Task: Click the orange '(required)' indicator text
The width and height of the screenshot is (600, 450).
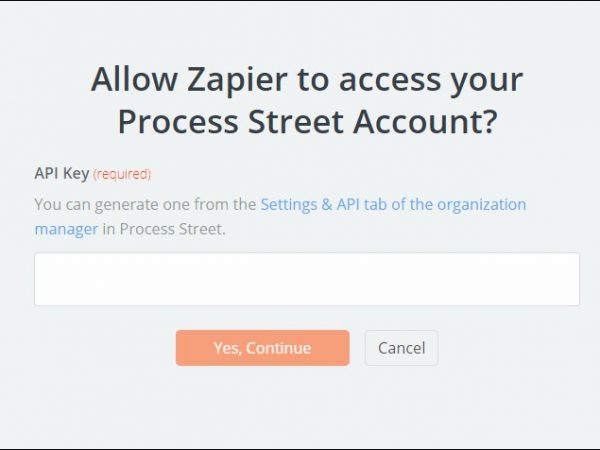Action: pyautogui.click(x=122, y=174)
